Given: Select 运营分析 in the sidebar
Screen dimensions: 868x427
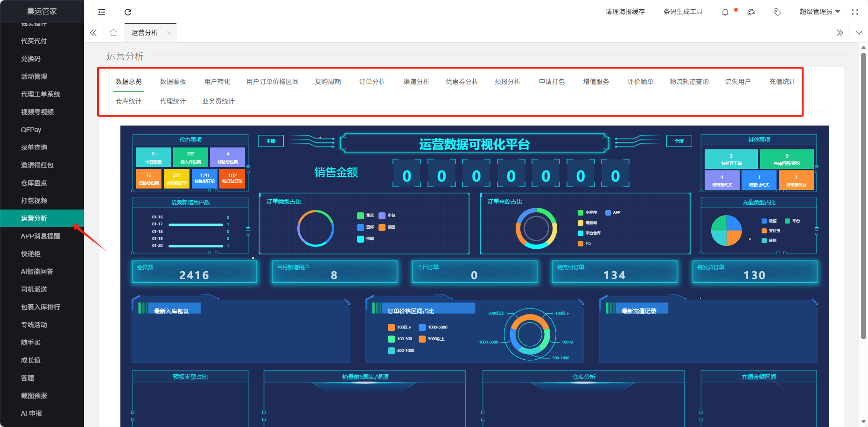Looking at the screenshot, I should coord(42,218).
